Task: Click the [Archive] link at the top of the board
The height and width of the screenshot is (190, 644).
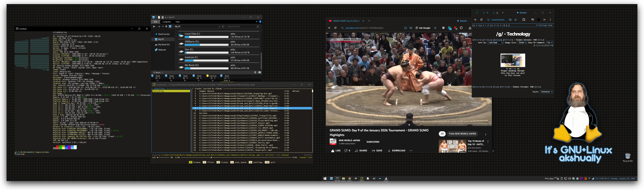Action: (x=487, y=40)
